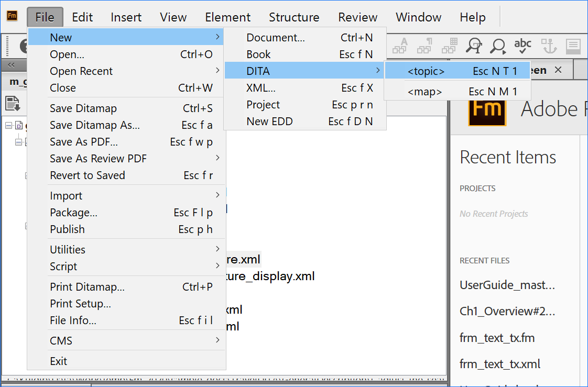Collapse the left panel with double chevron
The image size is (588, 387).
coord(12,65)
